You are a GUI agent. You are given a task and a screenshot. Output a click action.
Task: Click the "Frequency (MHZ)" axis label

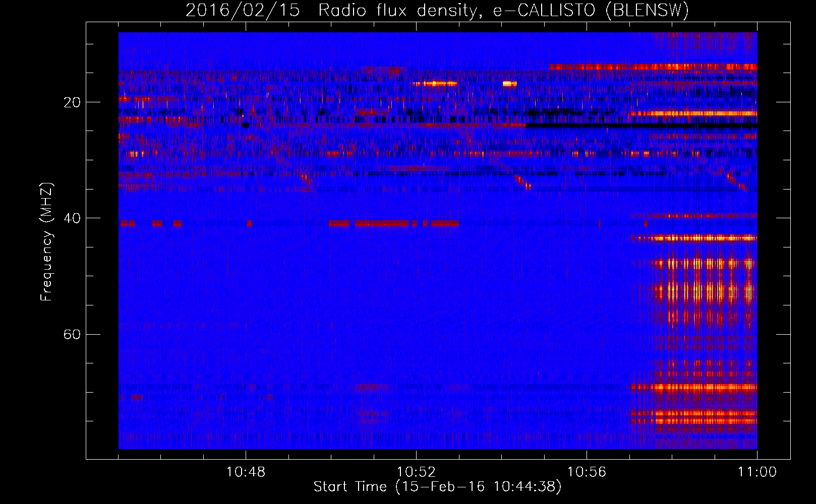pyautogui.click(x=46, y=242)
